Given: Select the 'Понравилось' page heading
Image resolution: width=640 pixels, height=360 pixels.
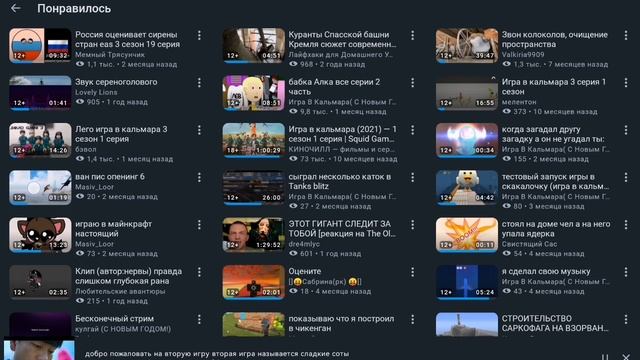Looking at the screenshot, I should (74, 8).
